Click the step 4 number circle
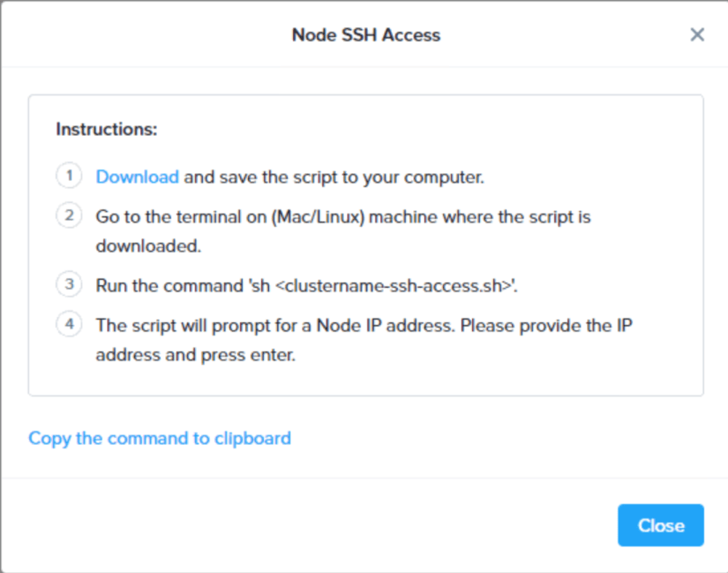Image resolution: width=728 pixels, height=573 pixels. point(69,323)
